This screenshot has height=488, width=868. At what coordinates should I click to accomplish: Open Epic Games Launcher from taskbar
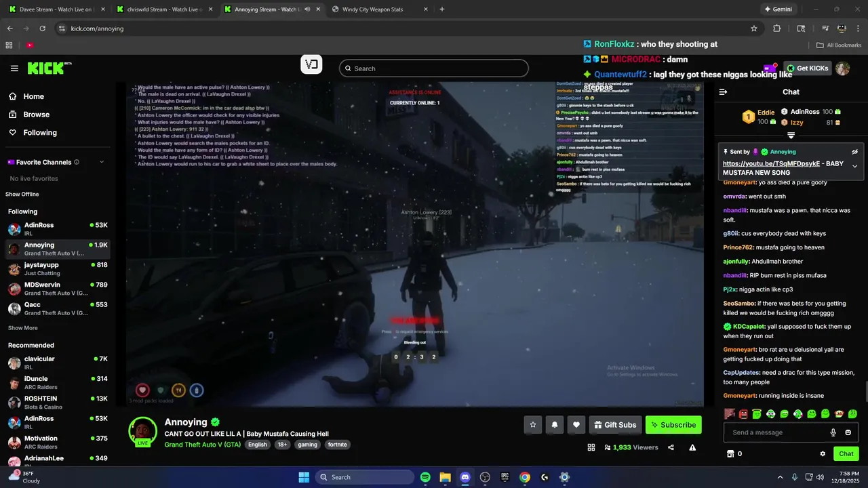click(x=505, y=477)
